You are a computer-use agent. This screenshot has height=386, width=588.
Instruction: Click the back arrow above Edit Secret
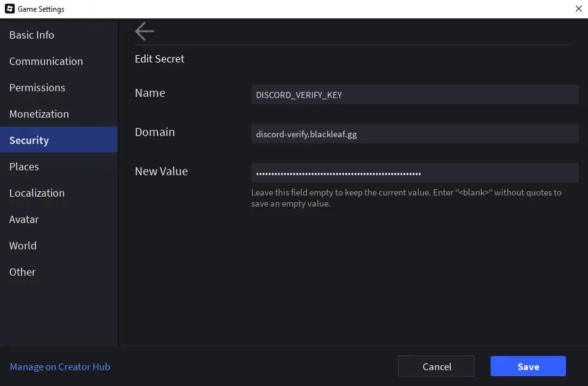pos(145,31)
